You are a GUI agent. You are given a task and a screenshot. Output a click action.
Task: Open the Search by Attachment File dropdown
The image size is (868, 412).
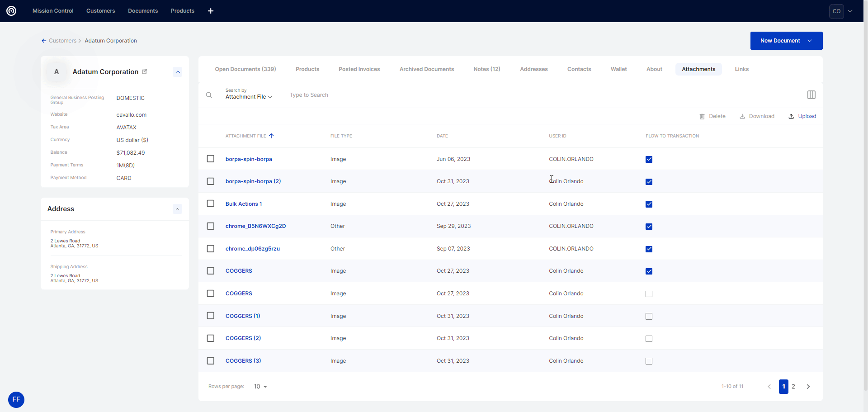tap(249, 97)
